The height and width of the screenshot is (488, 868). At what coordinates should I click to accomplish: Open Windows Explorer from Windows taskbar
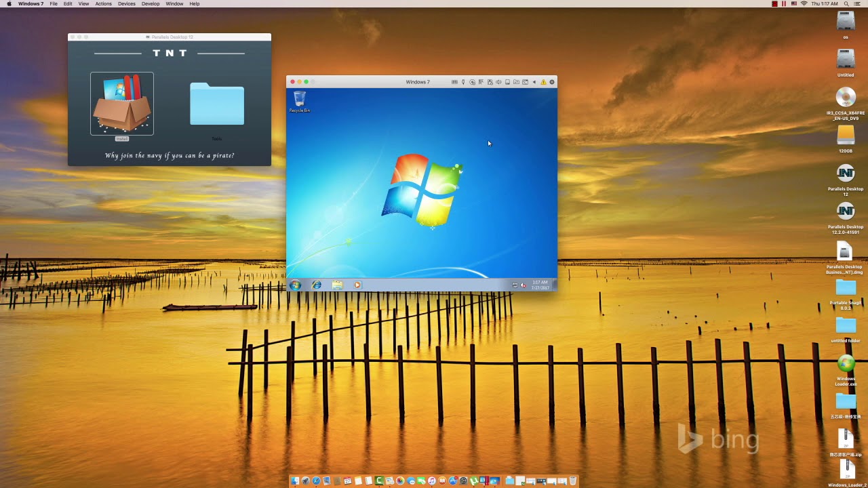tap(337, 285)
